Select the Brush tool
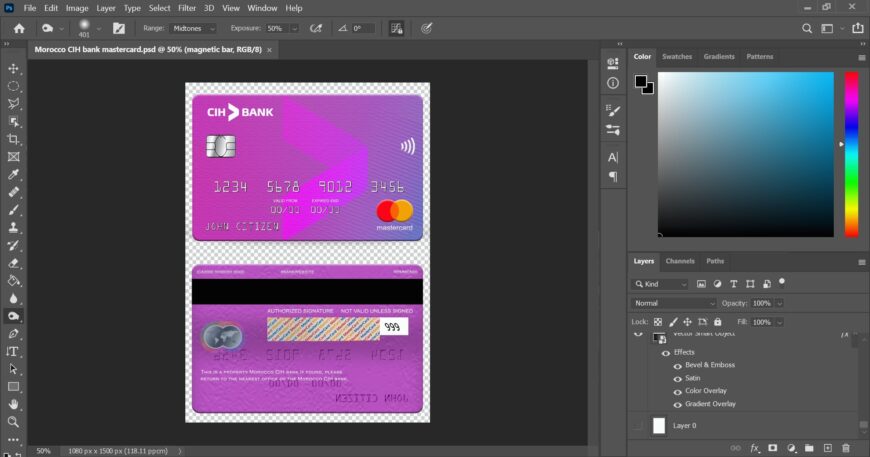The height and width of the screenshot is (457, 870). pyautogui.click(x=13, y=210)
